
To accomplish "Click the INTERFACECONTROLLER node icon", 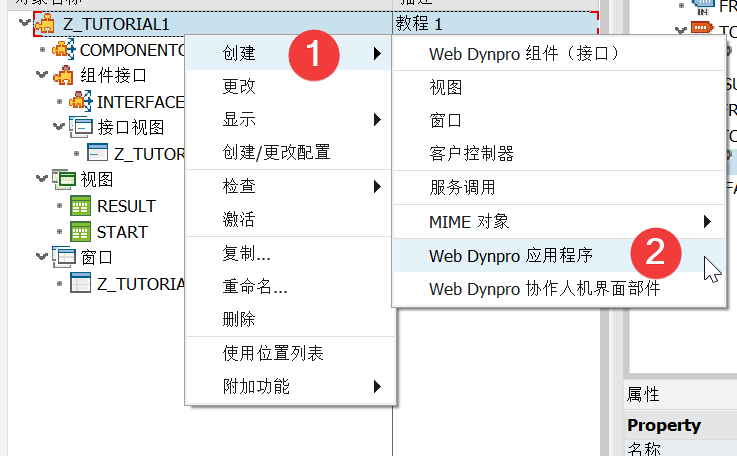I will 82,101.
